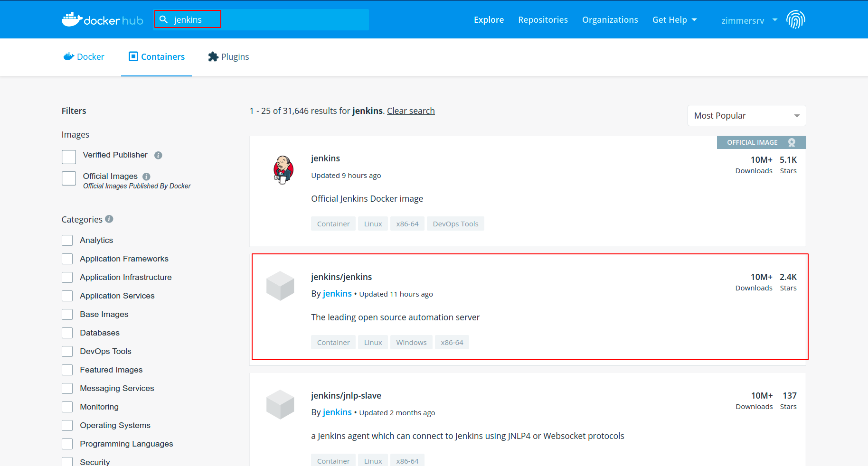This screenshot has width=868, height=466.
Task: Check the Application Services category
Action: (x=67, y=296)
